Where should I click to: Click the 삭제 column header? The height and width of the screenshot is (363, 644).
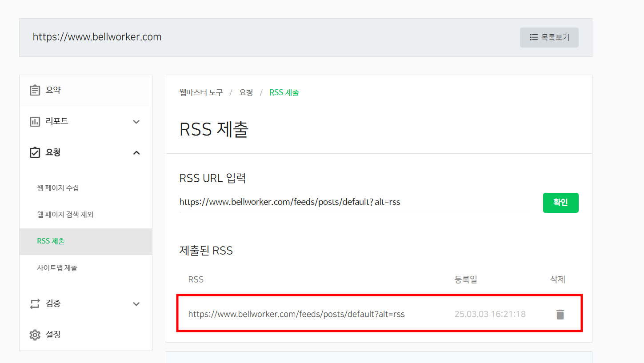pos(558,279)
